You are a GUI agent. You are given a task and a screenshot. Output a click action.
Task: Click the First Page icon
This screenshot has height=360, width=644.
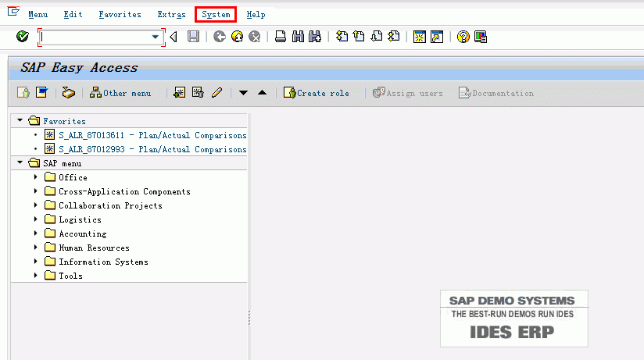(x=342, y=37)
